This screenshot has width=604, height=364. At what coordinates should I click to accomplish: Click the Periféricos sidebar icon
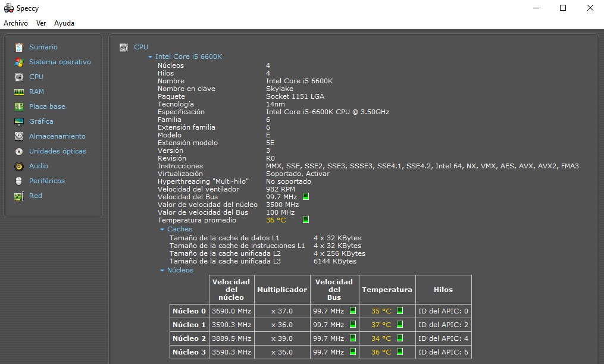[x=21, y=181]
